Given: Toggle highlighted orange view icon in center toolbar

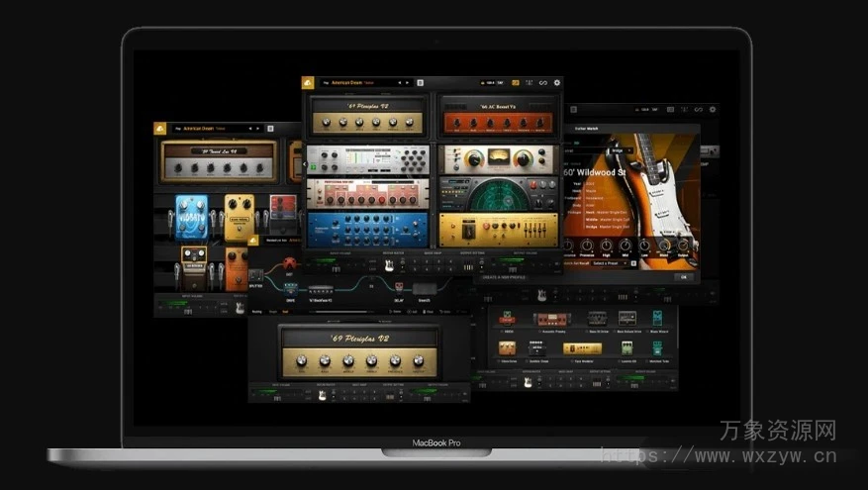Looking at the screenshot, I should click(516, 82).
